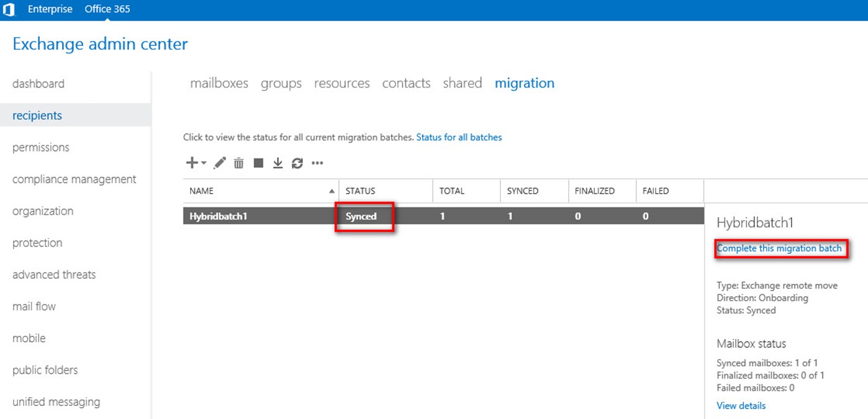Open the resources tab

(342, 83)
